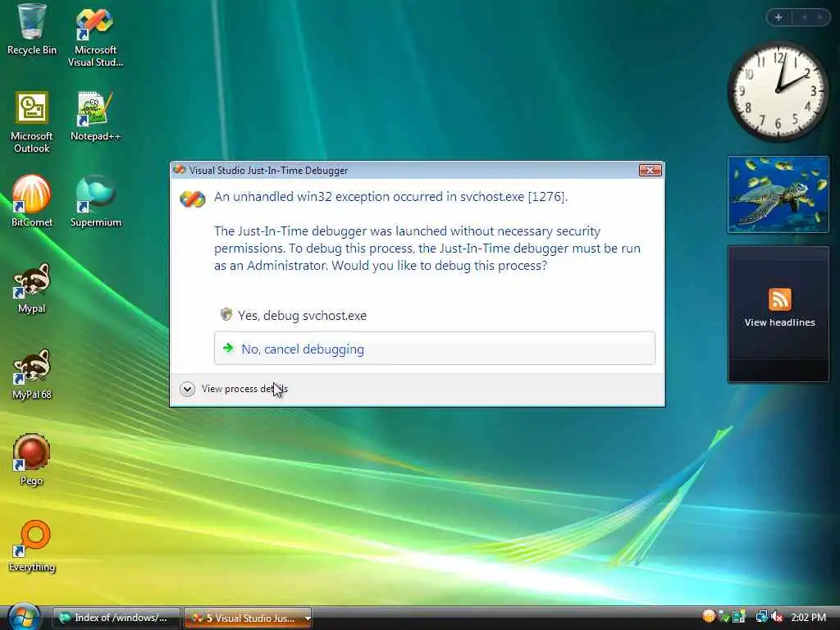Click the dialog title Visual Studio Just-In-Time Debugger
The image size is (840, 630).
268,171
